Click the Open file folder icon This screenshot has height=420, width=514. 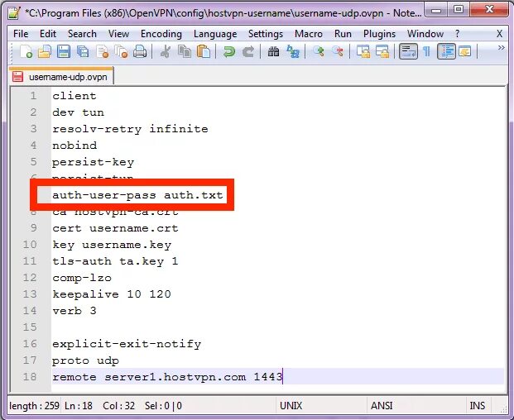tap(45, 52)
